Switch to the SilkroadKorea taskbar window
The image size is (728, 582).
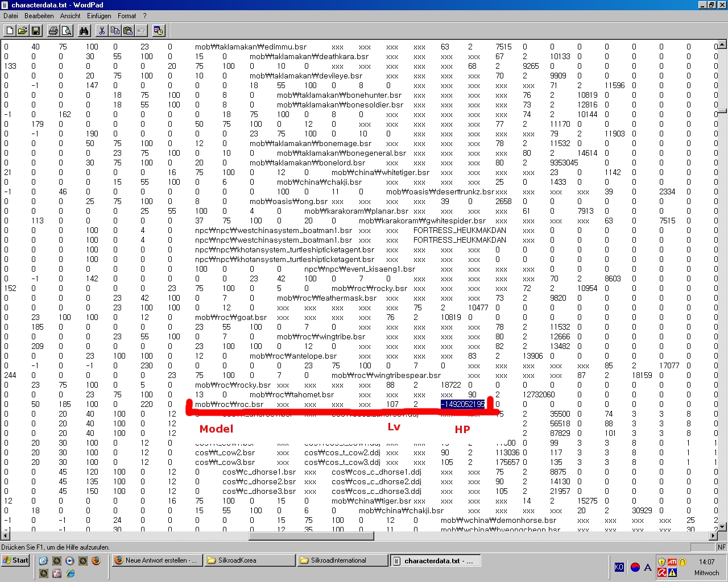pos(249,560)
